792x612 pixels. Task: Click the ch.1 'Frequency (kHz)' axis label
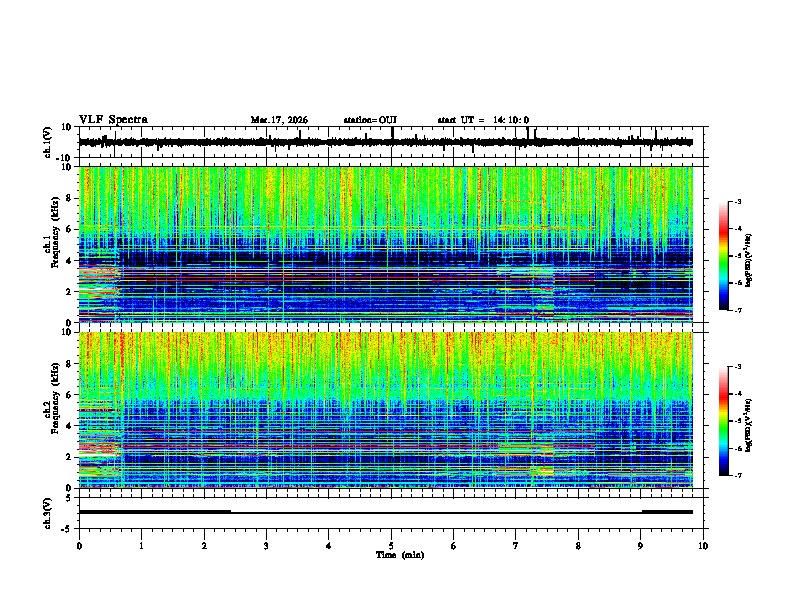point(54,234)
